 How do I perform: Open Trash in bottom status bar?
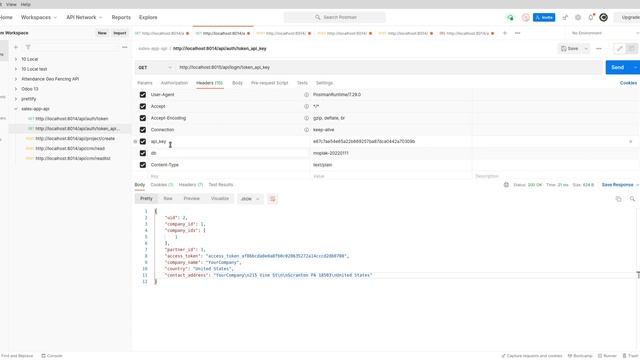631,356
